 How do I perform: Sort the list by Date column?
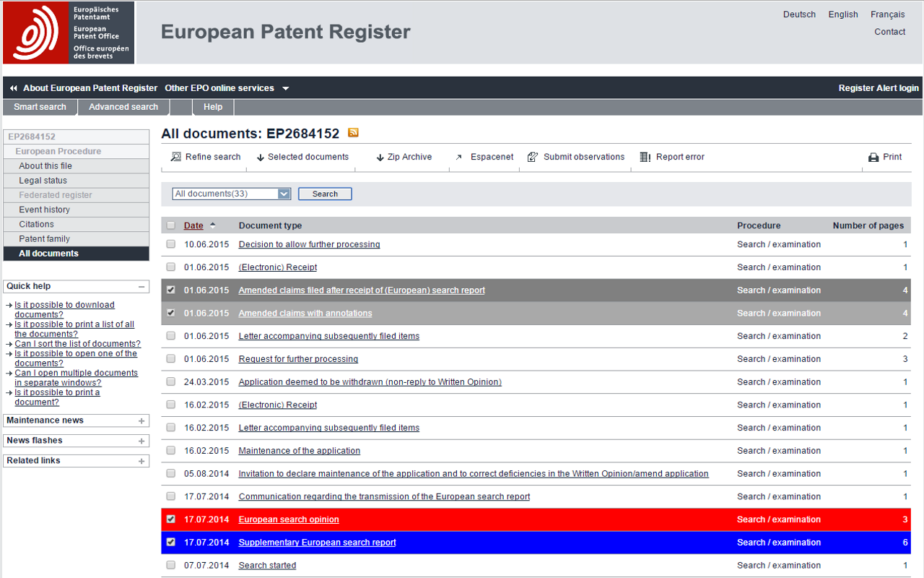coord(193,225)
